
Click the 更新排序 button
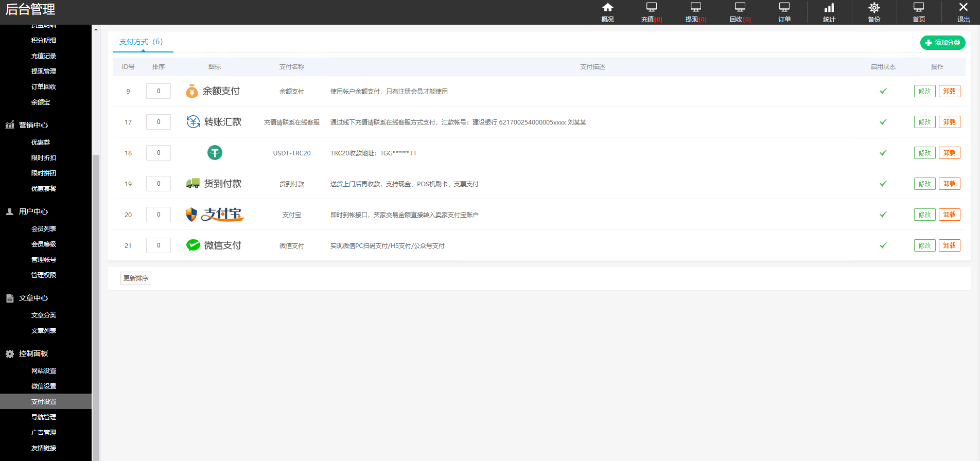point(136,278)
